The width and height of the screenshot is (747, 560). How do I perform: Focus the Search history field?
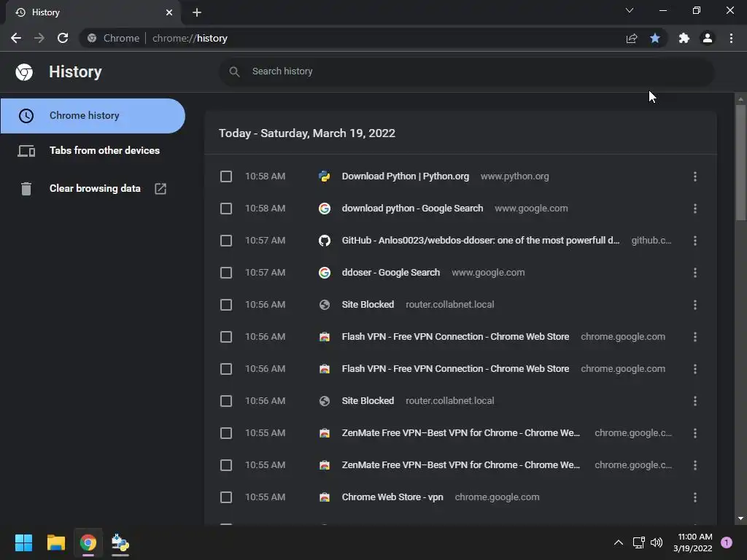click(x=467, y=71)
